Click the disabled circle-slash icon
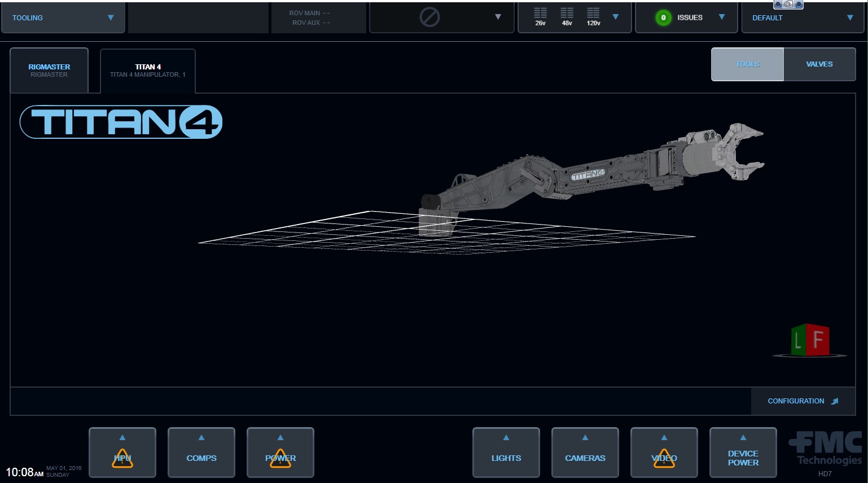Screen dimensions: 868x483 429,17
